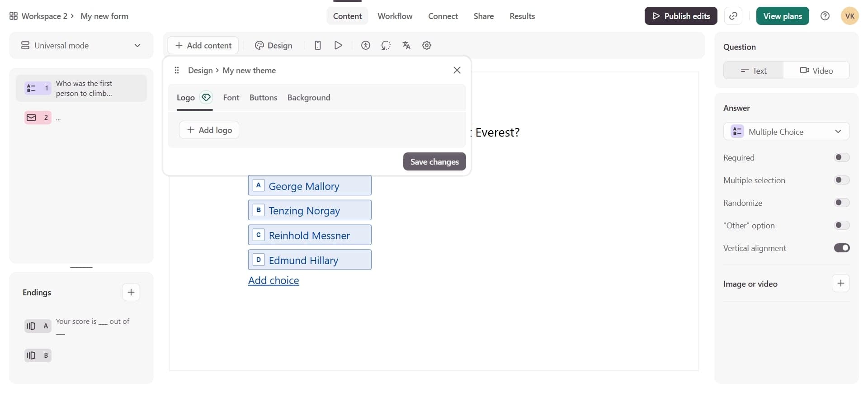This screenshot has height=393, width=868.
Task: Click the copy link icon
Action: point(733,16)
